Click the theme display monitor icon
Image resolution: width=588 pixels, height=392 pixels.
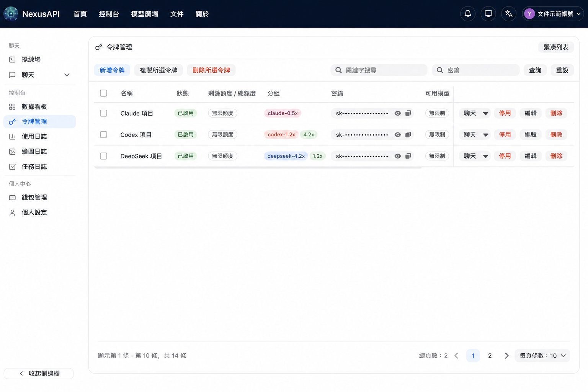coord(488,14)
